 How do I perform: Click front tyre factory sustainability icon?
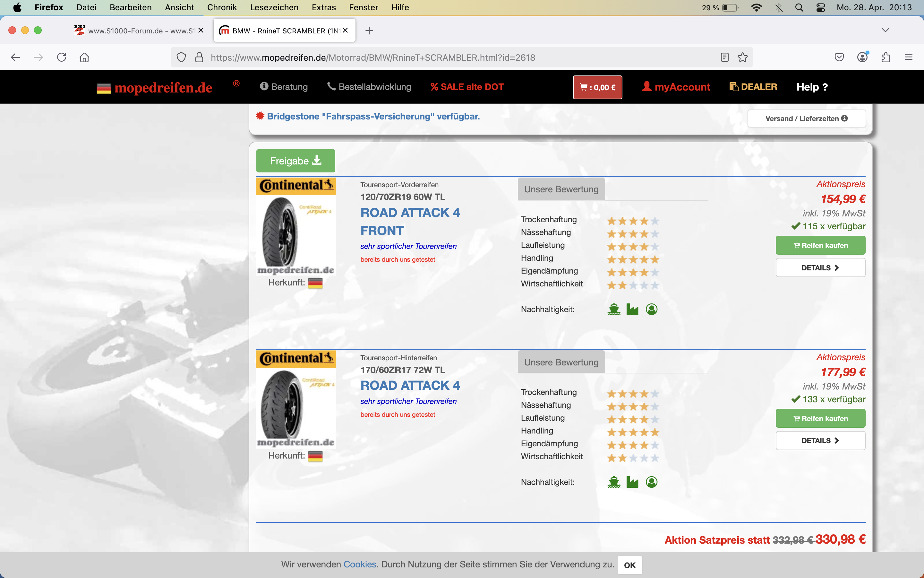pyautogui.click(x=632, y=309)
